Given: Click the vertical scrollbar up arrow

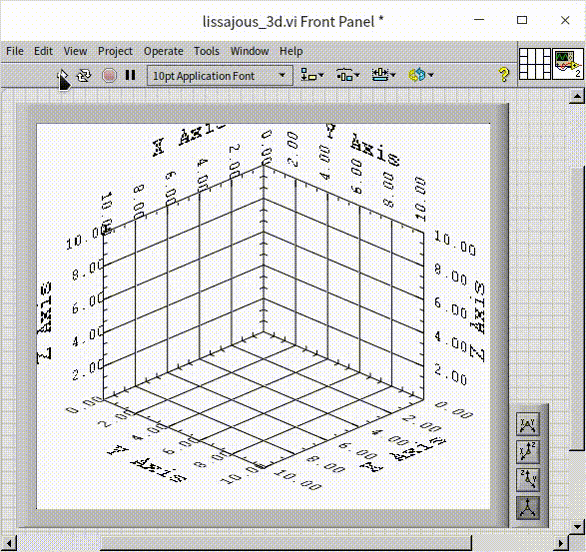Looking at the screenshot, I should click(577, 97).
